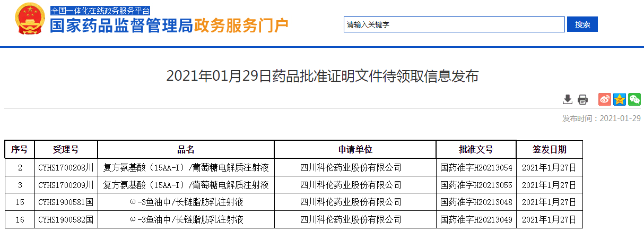Click the 签发日期 column header
This screenshot has height=230, width=644.
549,149
